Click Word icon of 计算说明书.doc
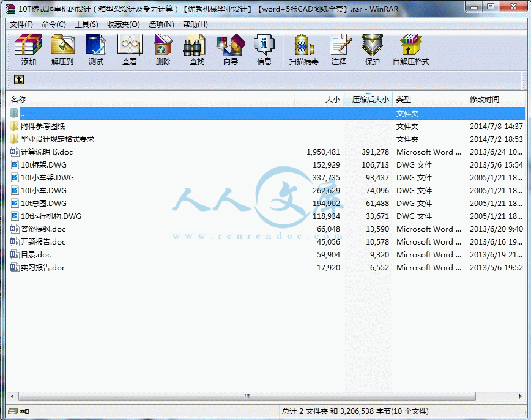 14,152
